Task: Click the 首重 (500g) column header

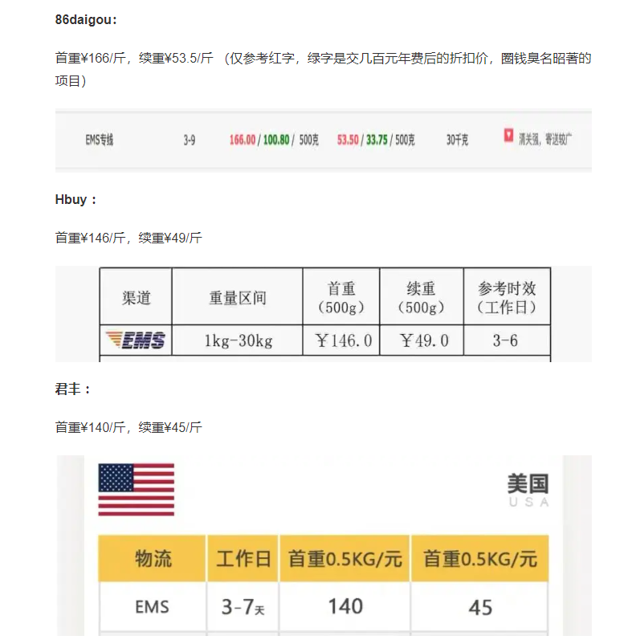Action: [341, 297]
